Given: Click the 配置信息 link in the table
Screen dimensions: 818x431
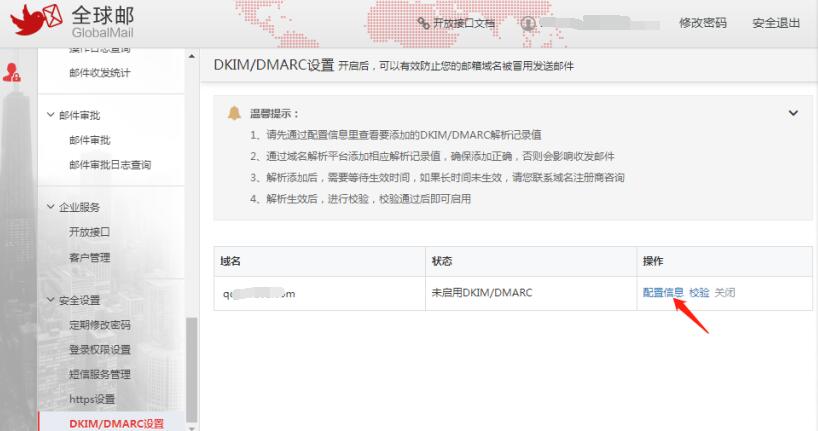Looking at the screenshot, I should pyautogui.click(x=662, y=293).
